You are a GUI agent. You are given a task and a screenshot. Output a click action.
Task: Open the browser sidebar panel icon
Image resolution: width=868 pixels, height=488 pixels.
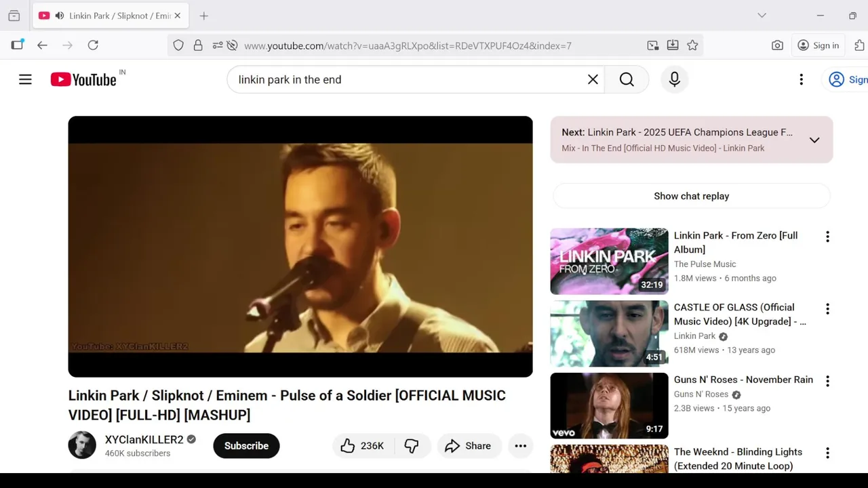pyautogui.click(x=17, y=45)
